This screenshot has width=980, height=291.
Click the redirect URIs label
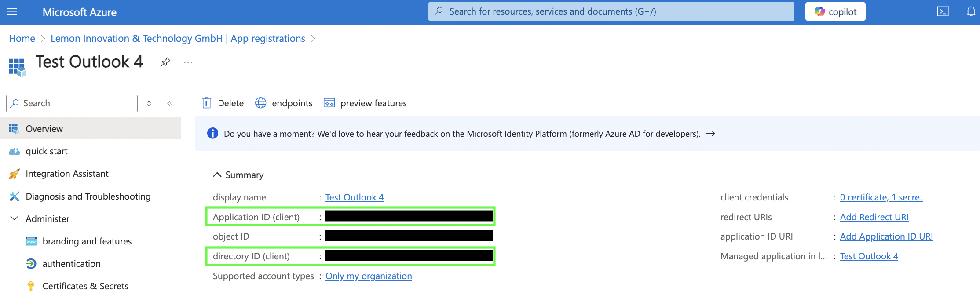pyautogui.click(x=746, y=217)
